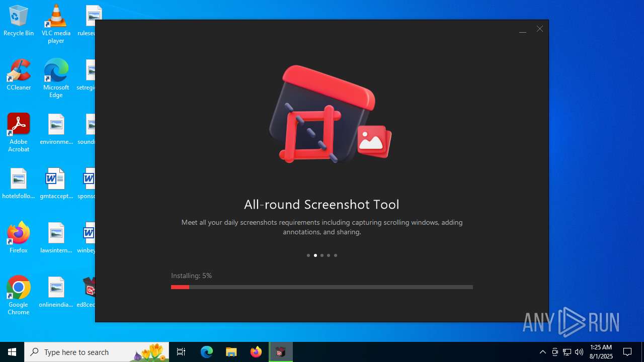Jump to the fourth slide dot
The image size is (644, 362).
[x=329, y=255]
